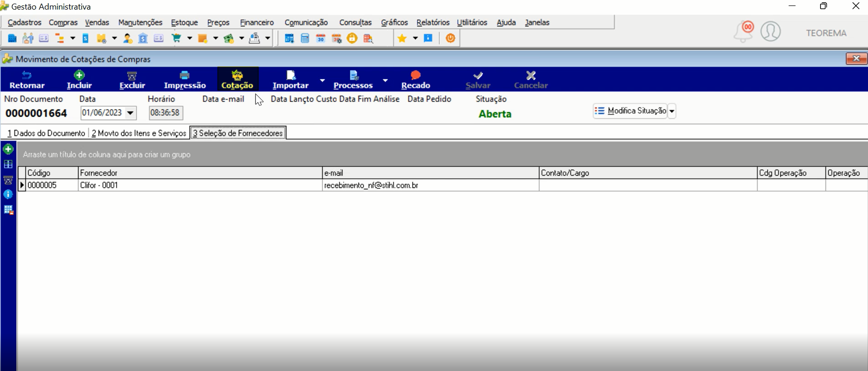
Task: Open the Relatórios menu
Action: (x=433, y=22)
